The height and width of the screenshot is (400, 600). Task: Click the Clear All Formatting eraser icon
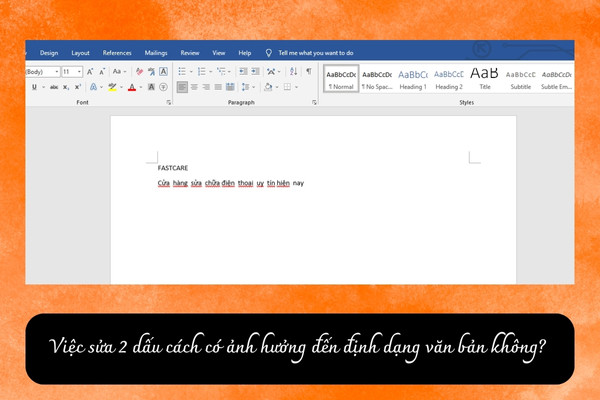point(139,72)
